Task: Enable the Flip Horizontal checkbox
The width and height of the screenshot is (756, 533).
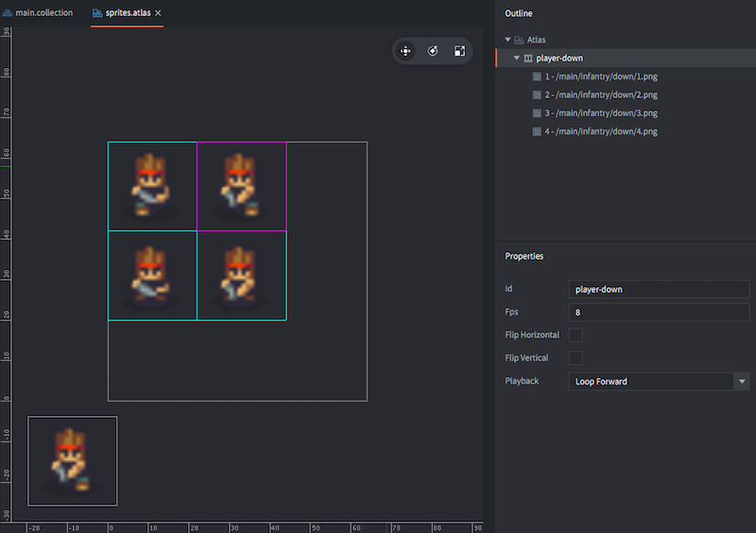Action: (x=576, y=335)
